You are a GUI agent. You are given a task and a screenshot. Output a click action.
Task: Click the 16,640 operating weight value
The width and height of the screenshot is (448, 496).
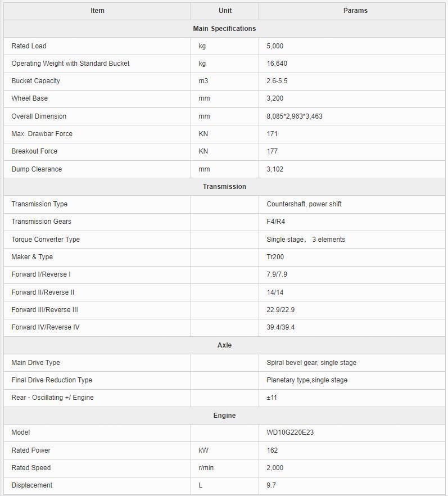277,64
